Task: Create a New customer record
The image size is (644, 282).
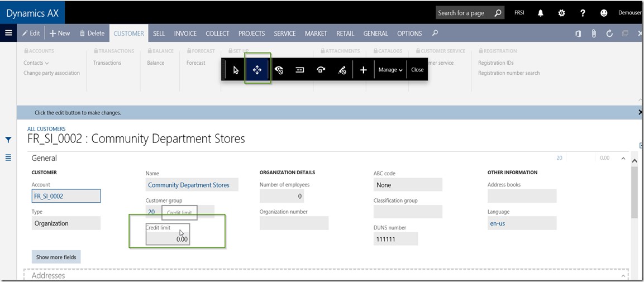Action: (60, 34)
